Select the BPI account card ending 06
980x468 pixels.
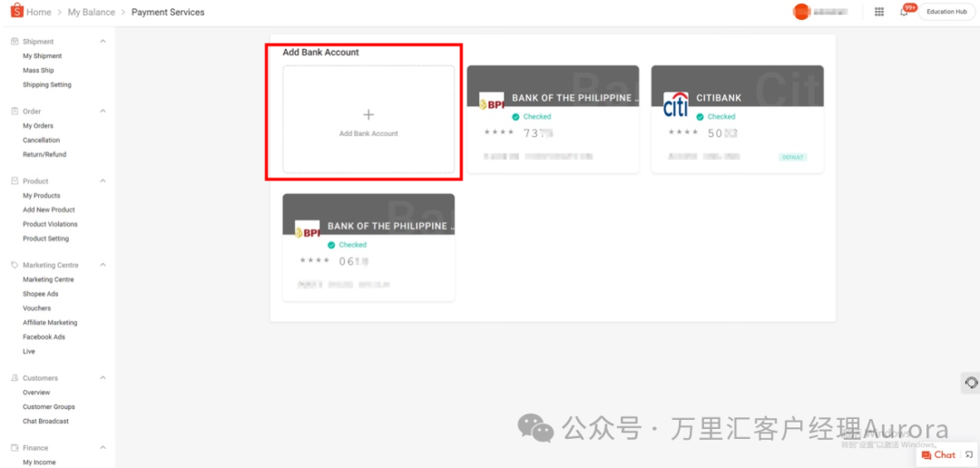368,248
